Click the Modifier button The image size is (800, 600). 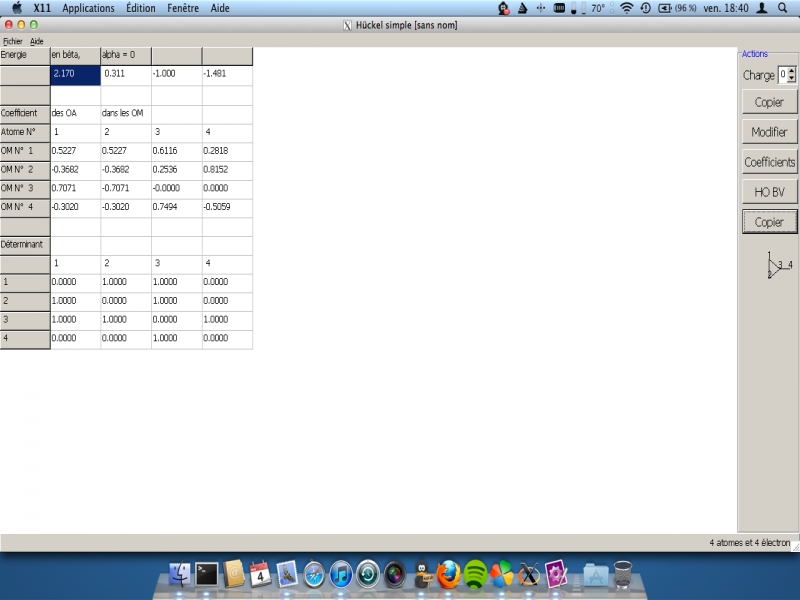tap(769, 132)
